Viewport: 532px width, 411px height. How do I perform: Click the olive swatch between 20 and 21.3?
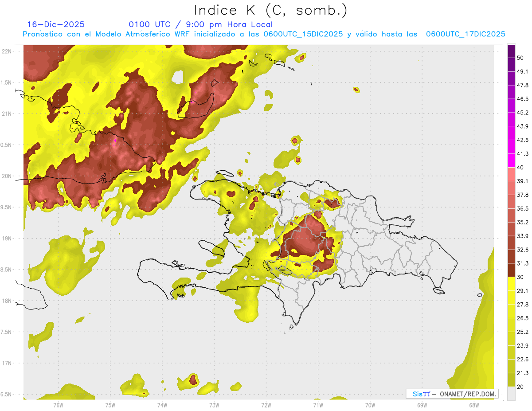click(512, 380)
